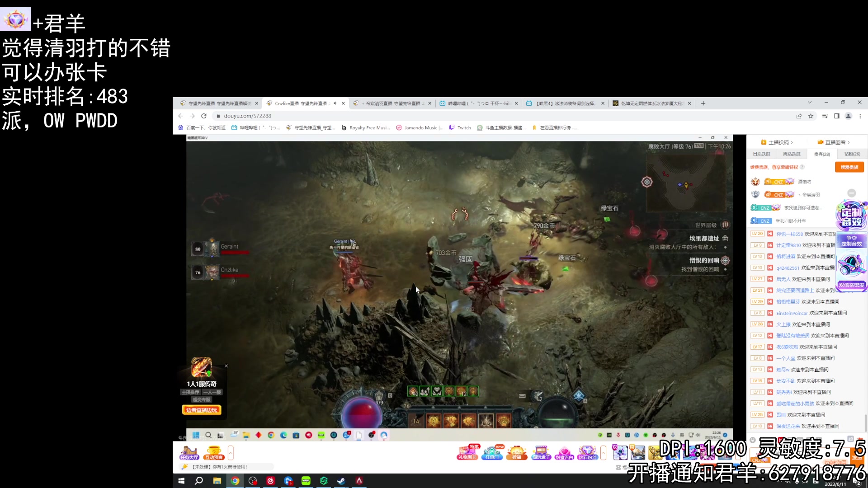Open the 百度一下 bookmark
The width and height of the screenshot is (868, 488).
(x=202, y=128)
